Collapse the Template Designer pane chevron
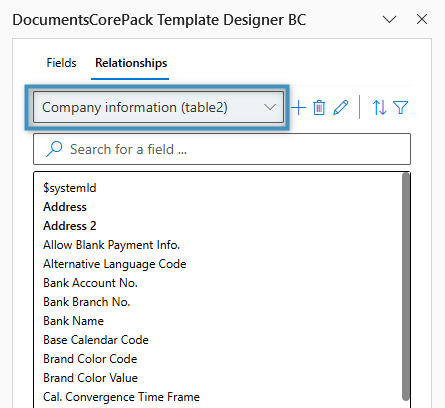Screen dimensions: 445x408 coord(389,19)
